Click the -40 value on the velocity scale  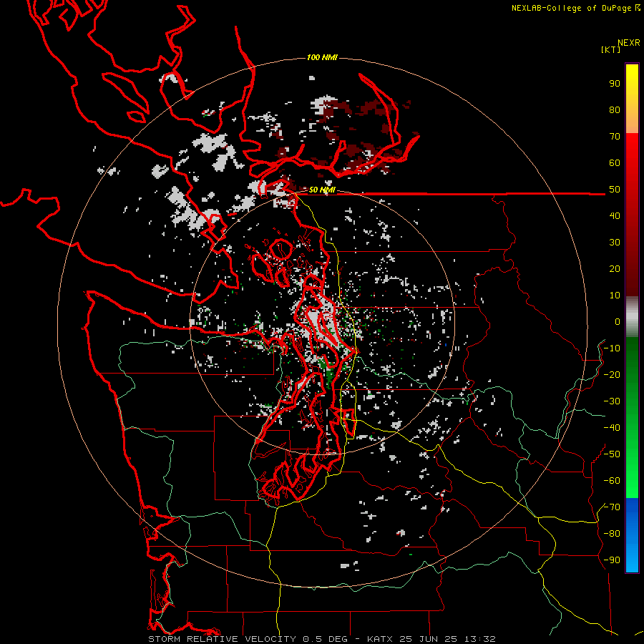[612, 428]
